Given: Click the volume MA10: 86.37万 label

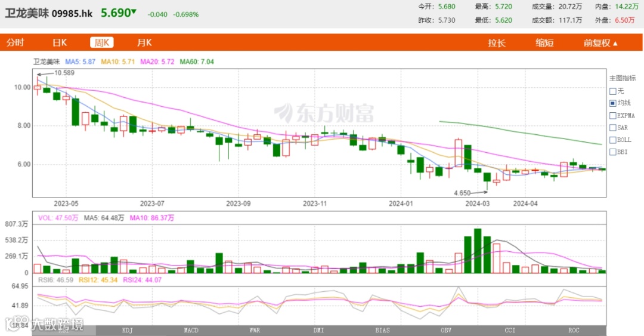Looking at the screenshot, I should tap(151, 218).
